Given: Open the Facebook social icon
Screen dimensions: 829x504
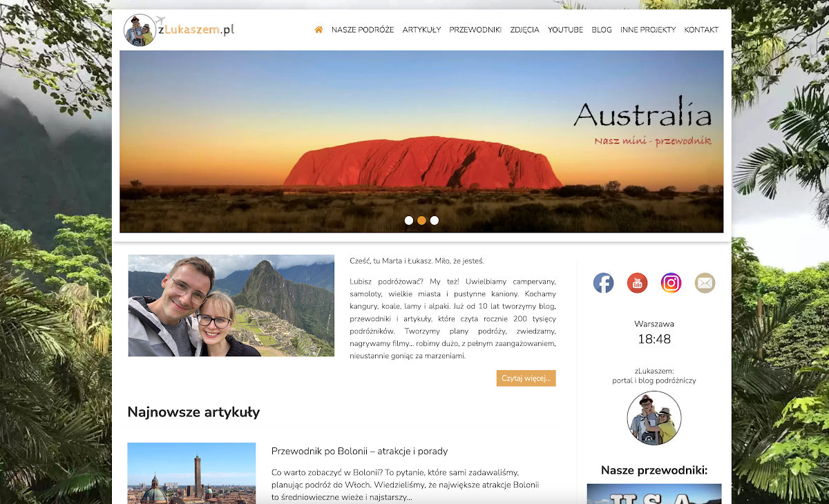Looking at the screenshot, I should pos(603,283).
